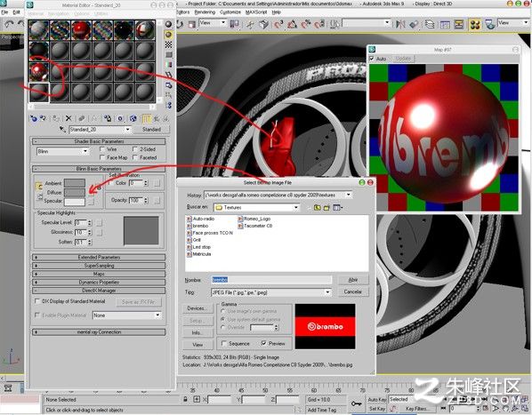Click Undo arrow in main toolbar
This screenshot has width=532, height=415.
pos(9,24)
